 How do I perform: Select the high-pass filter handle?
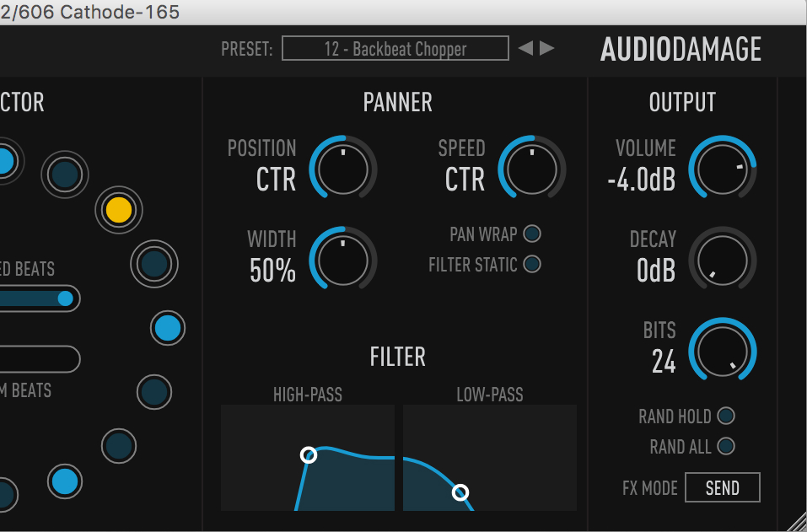309,454
